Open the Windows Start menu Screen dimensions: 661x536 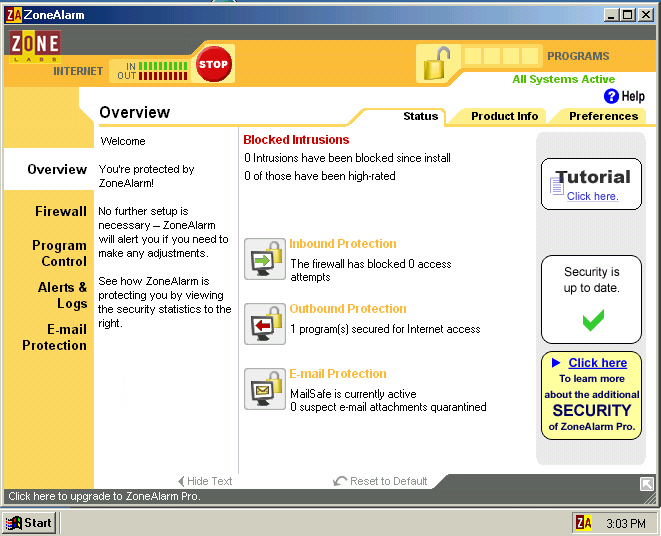click(x=29, y=523)
